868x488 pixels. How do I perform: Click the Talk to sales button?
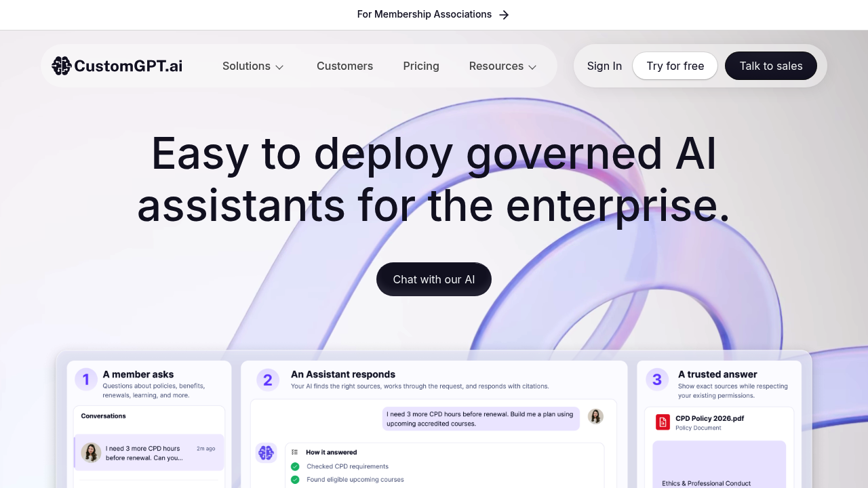click(x=771, y=66)
